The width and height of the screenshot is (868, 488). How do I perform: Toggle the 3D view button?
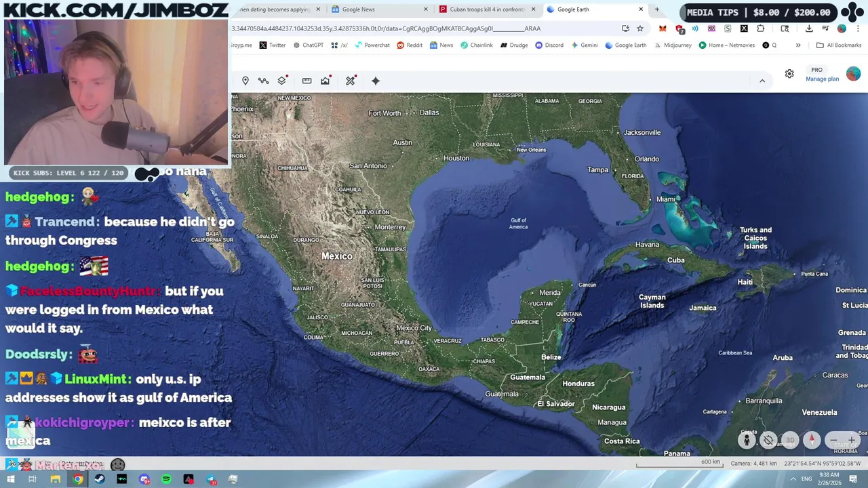[x=790, y=441]
